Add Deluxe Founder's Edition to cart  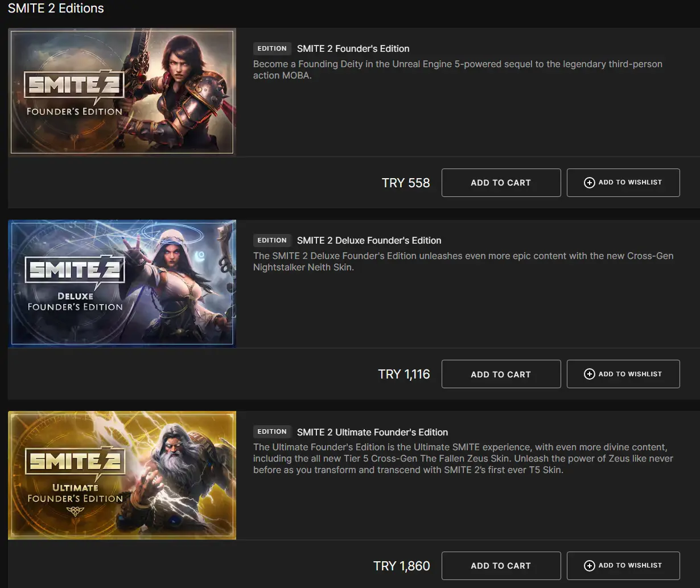coord(501,374)
